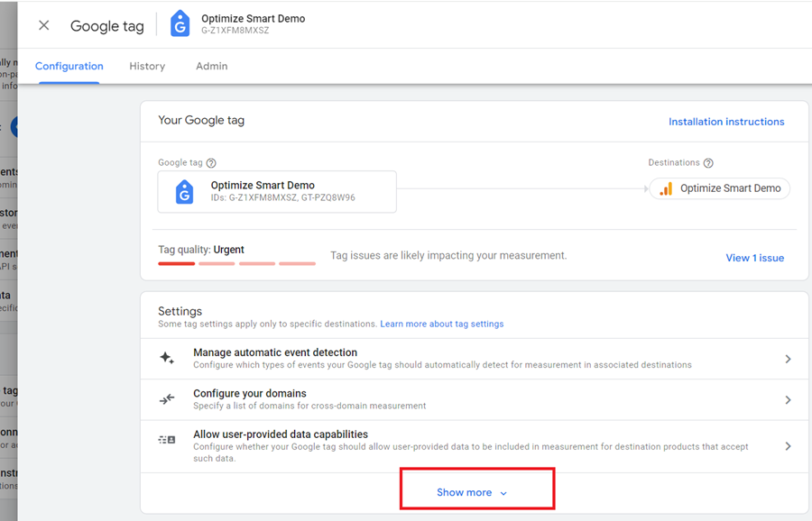Image resolution: width=812 pixels, height=521 pixels.
Task: Click the help icon beside Google tag label
Action: coord(211,163)
